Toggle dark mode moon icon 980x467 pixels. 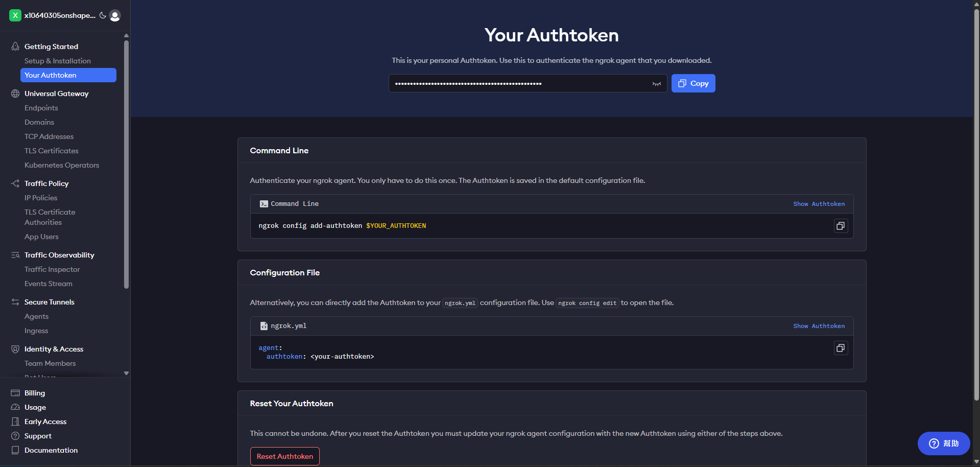click(103, 15)
